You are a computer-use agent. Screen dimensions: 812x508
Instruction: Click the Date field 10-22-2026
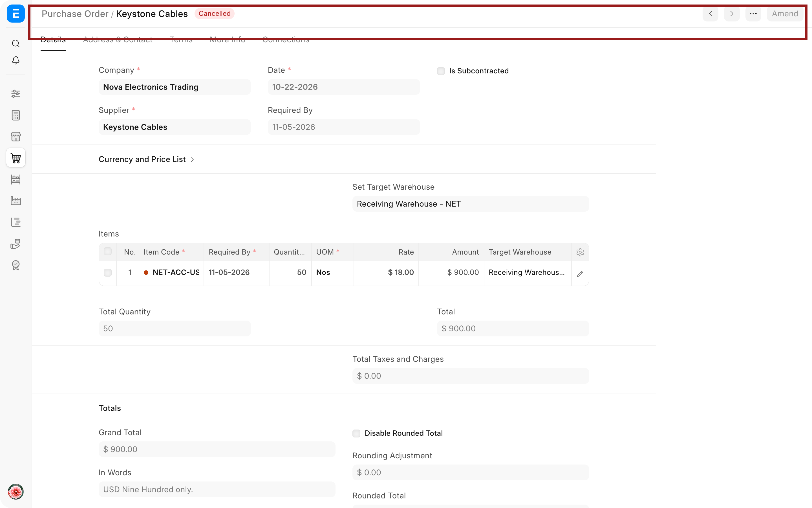(x=344, y=87)
